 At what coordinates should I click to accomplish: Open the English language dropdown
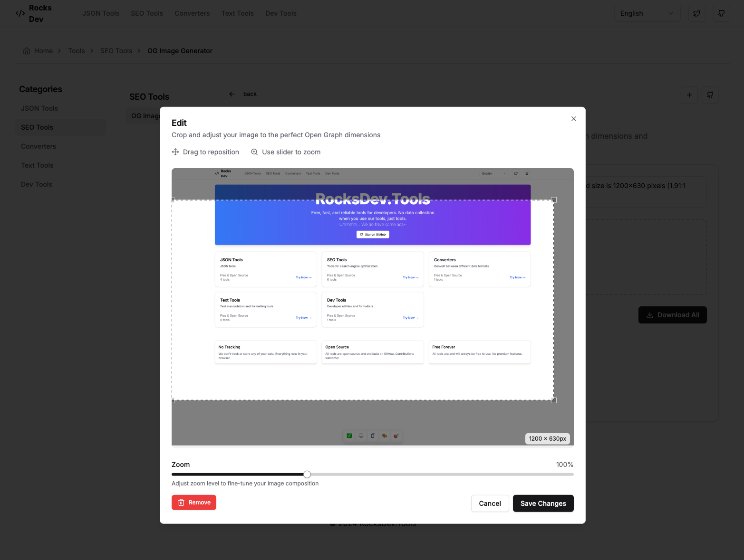click(x=647, y=13)
